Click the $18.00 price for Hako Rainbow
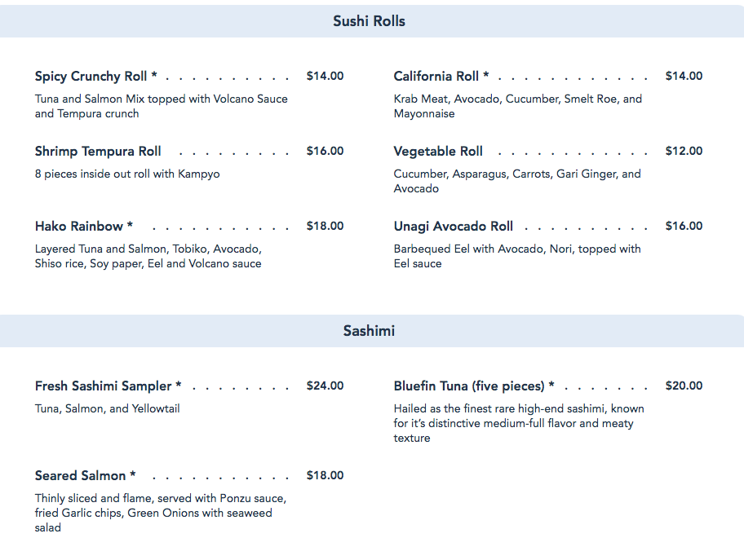The width and height of the screenshot is (744, 560). pyautogui.click(x=325, y=227)
